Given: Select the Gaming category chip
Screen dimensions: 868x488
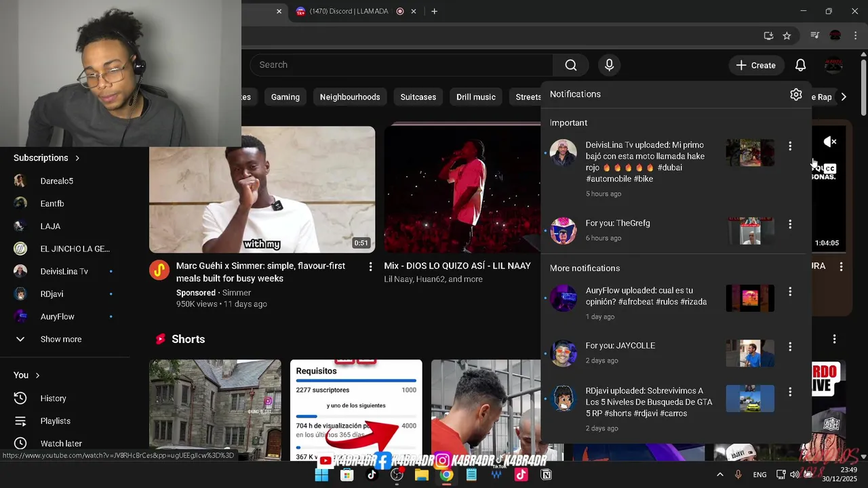Looking at the screenshot, I should click(x=285, y=97).
